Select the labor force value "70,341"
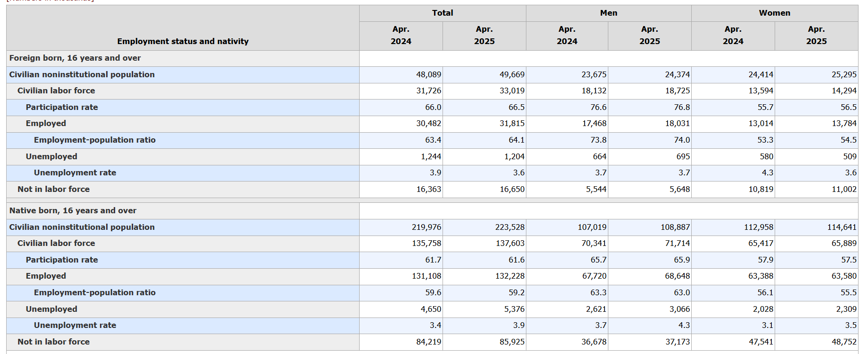The height and width of the screenshot is (354, 868). pyautogui.click(x=594, y=243)
